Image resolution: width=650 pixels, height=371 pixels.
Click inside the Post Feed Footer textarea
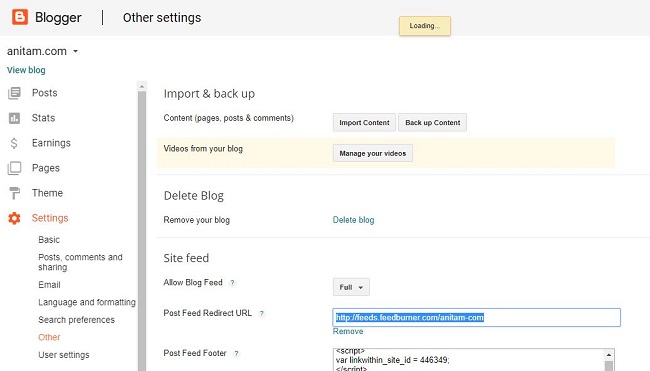pos(468,360)
